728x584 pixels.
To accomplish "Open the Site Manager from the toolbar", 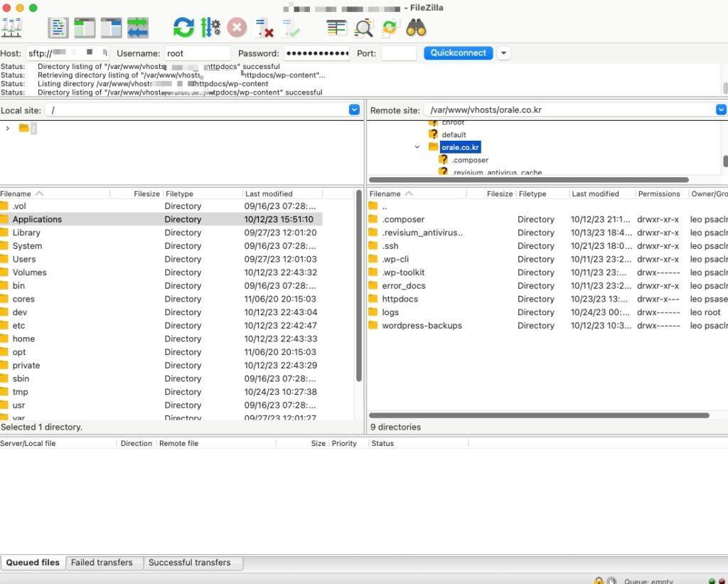I will pos(11,28).
